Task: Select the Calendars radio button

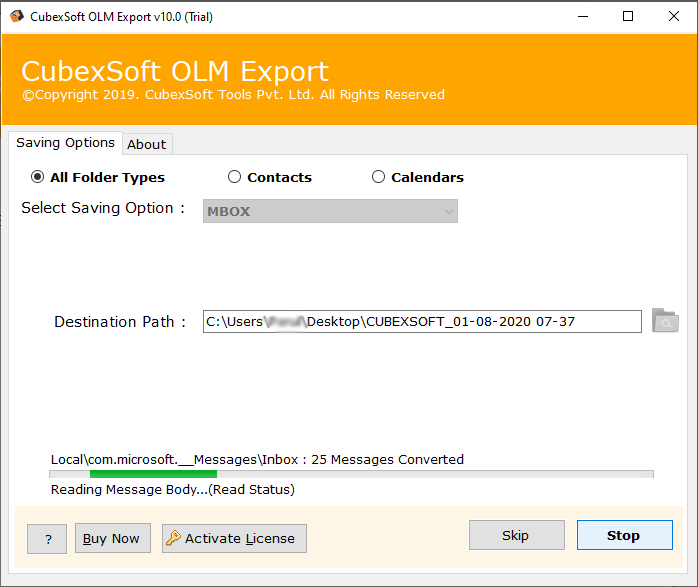Action: [x=378, y=177]
